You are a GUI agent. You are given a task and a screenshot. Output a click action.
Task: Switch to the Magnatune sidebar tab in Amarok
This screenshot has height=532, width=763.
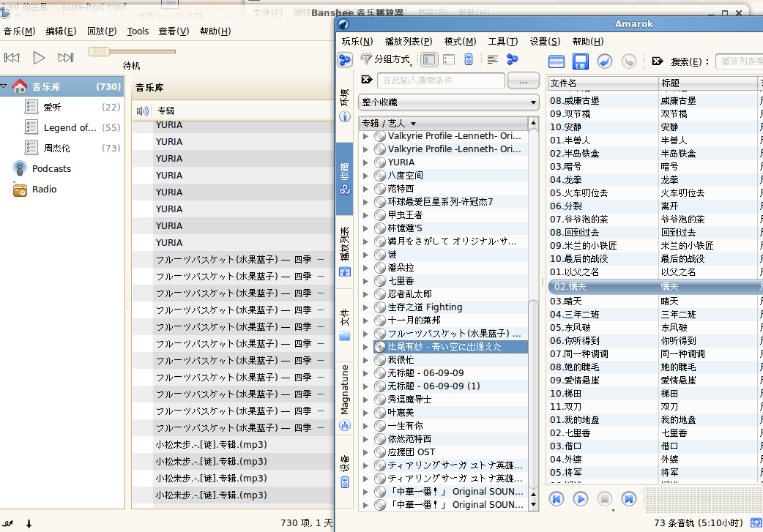pyautogui.click(x=344, y=398)
